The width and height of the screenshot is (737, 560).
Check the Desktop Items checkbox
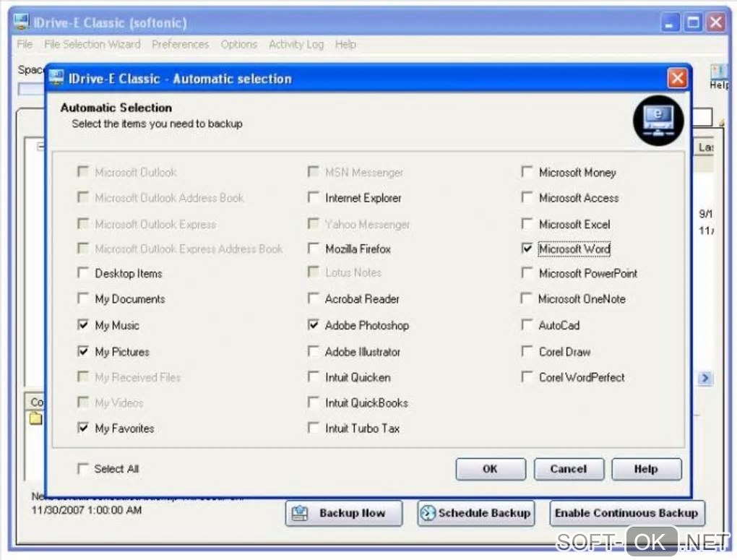(x=82, y=272)
